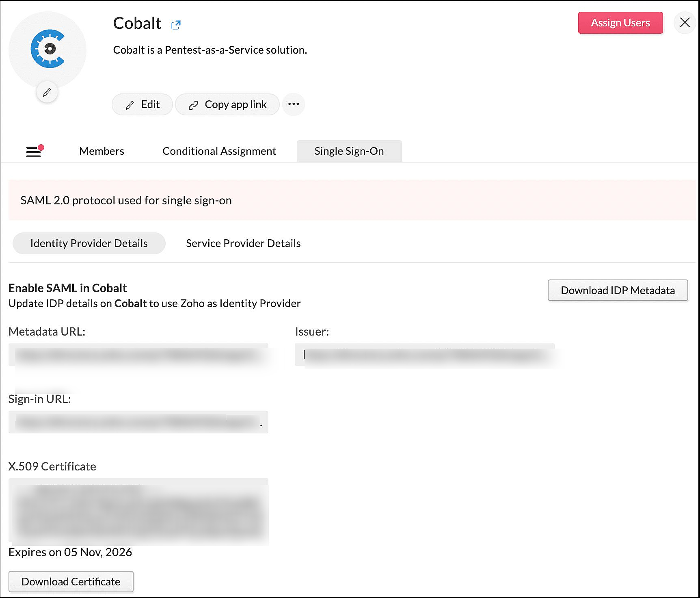The width and height of the screenshot is (700, 598).
Task: Switch to Service Provider Details
Action: (243, 243)
